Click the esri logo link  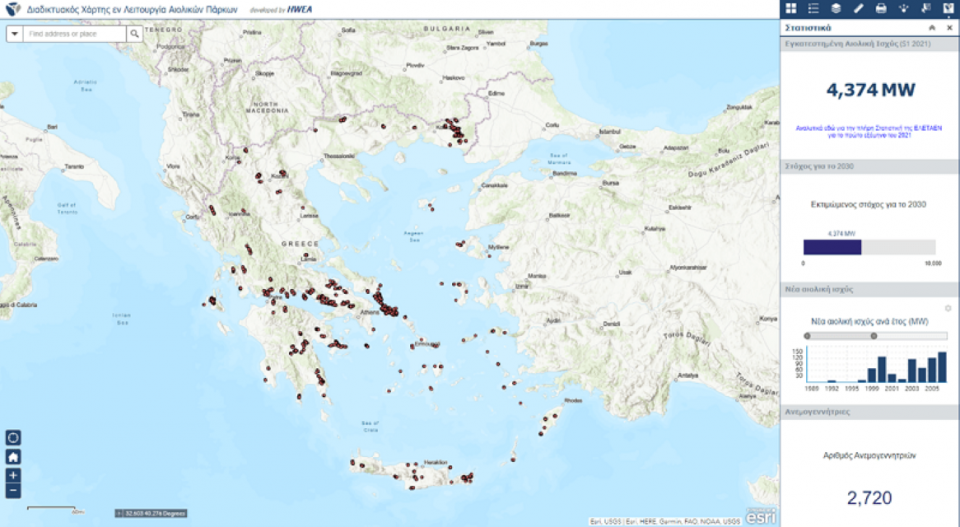761,516
